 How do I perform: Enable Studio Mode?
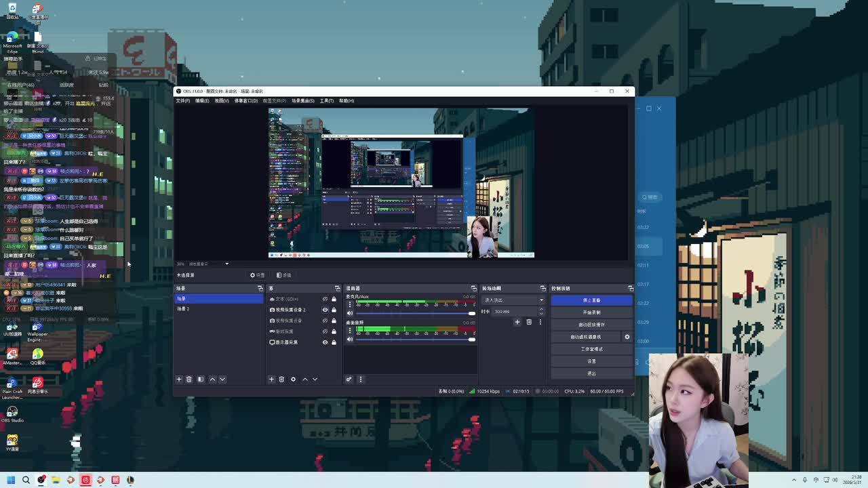[x=591, y=349]
